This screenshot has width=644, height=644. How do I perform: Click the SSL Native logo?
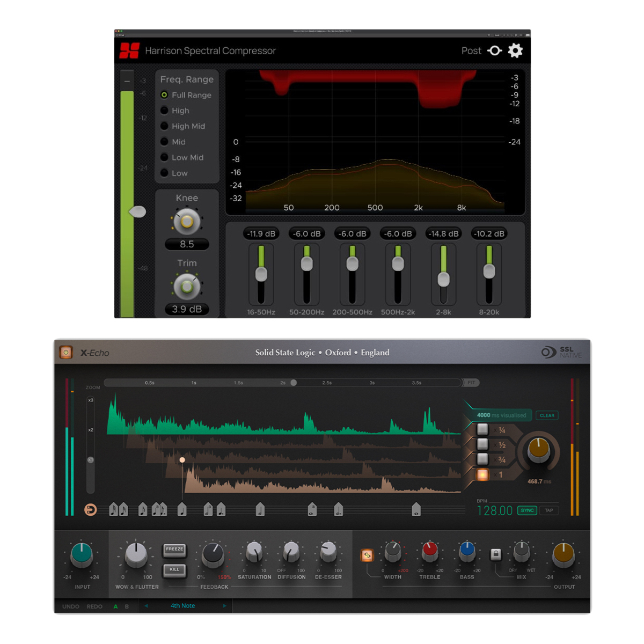point(561,352)
